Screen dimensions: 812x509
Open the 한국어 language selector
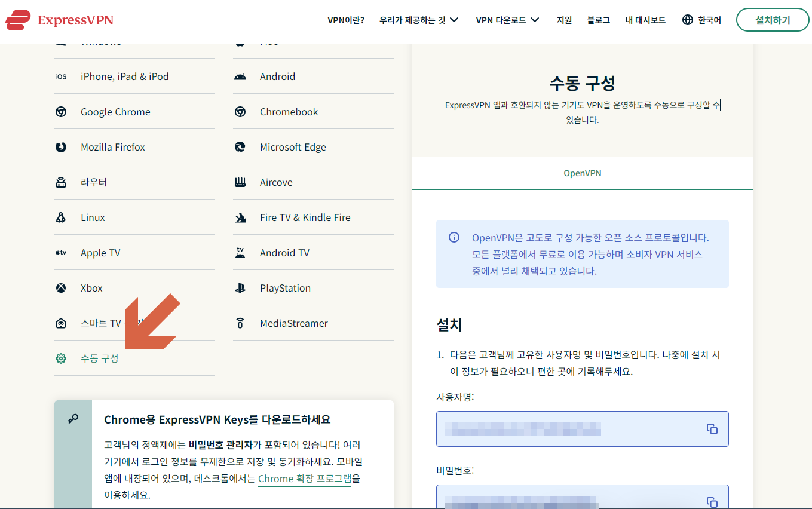701,20
